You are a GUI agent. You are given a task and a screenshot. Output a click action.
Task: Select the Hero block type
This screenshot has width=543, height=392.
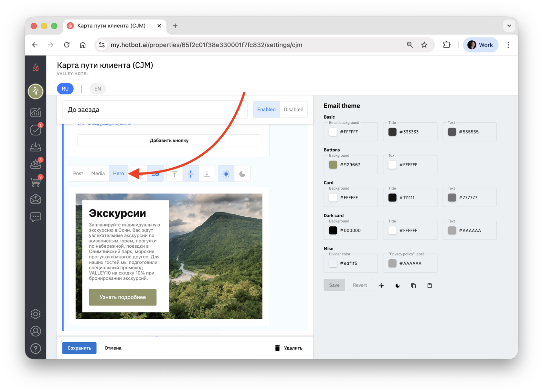(119, 174)
